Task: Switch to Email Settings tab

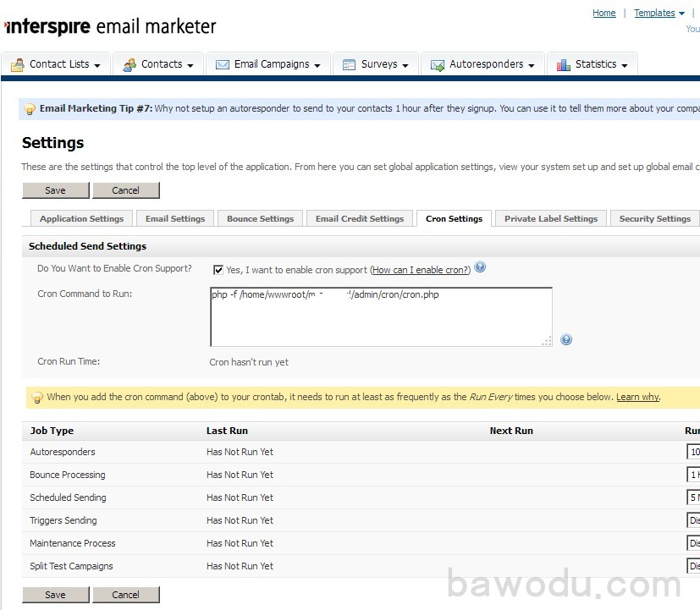Action: [x=175, y=218]
